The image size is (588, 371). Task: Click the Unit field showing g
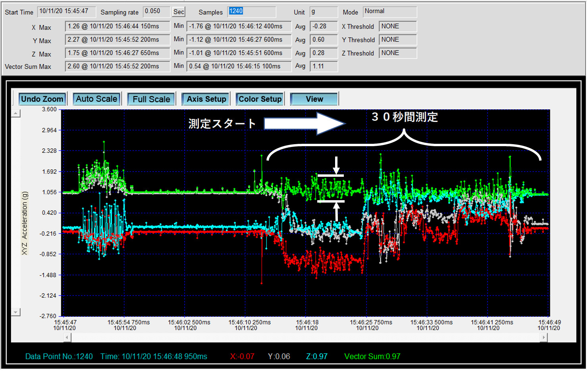click(x=324, y=12)
